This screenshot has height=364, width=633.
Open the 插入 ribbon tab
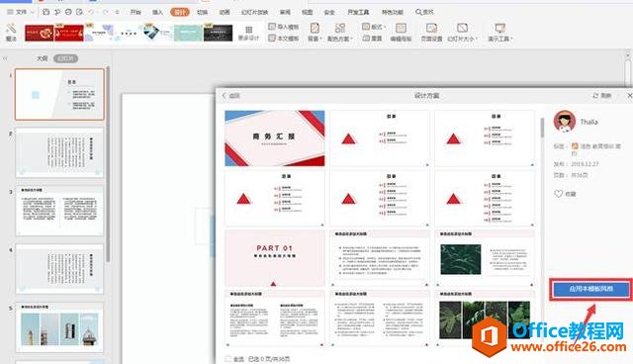click(157, 12)
